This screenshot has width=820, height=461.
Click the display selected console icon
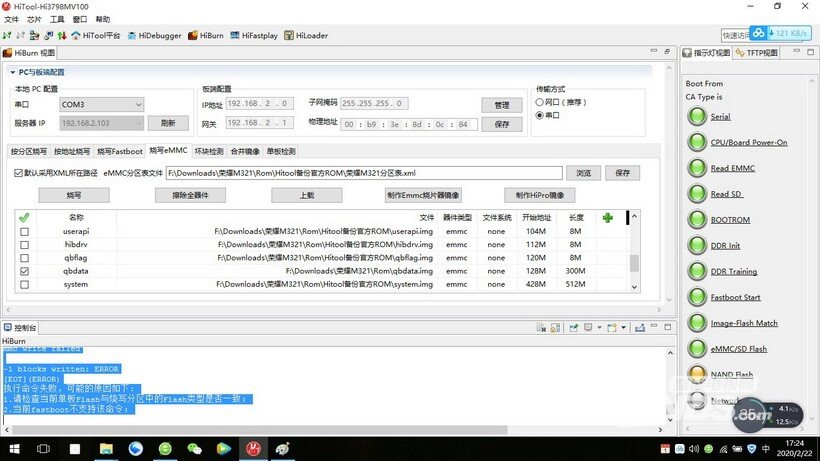pos(588,328)
